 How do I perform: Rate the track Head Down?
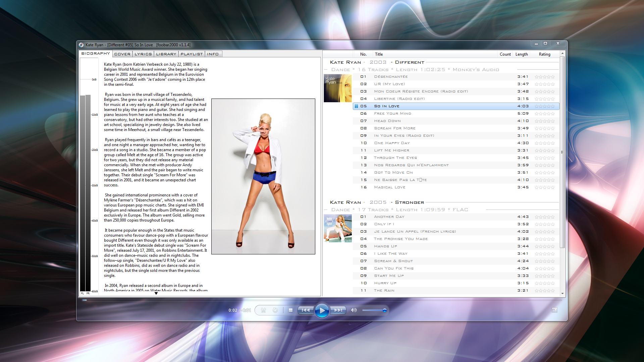pos(545,121)
